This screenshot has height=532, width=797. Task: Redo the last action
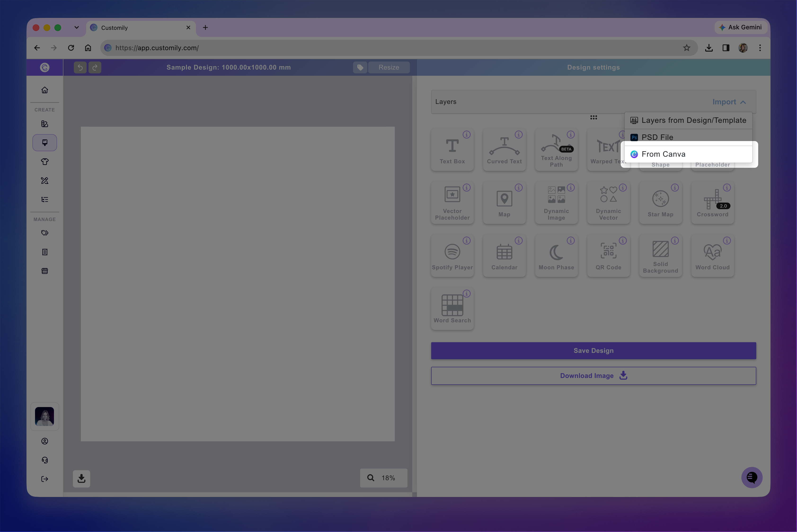tap(95, 67)
